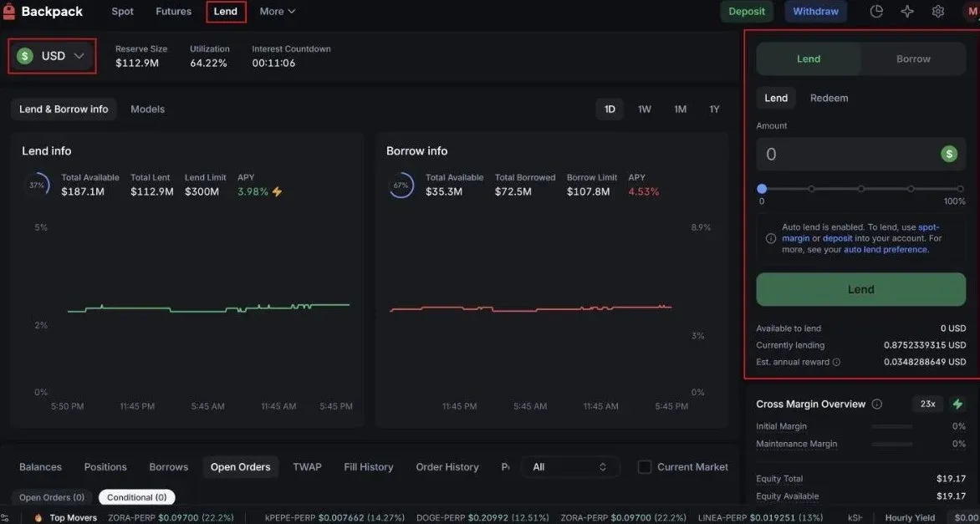Image resolution: width=980 pixels, height=524 pixels.
Task: Click the sparkle rewards icon in header
Action: pos(906,11)
